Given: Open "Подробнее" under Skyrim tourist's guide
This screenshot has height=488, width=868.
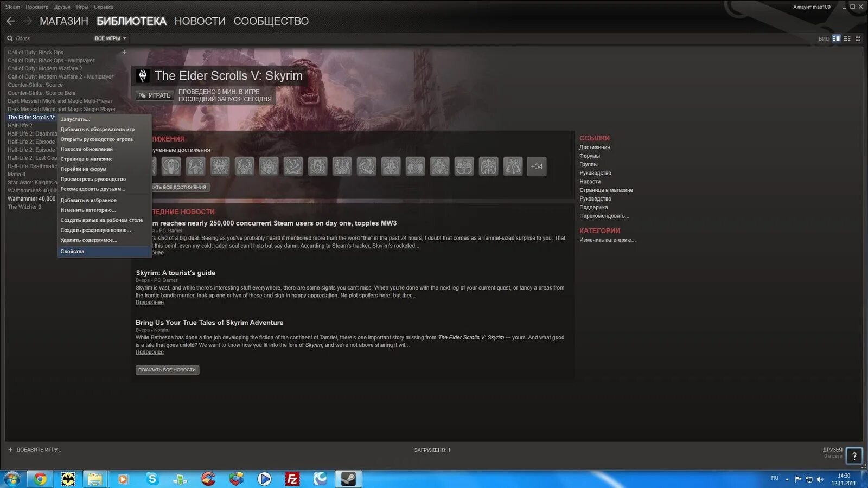Looking at the screenshot, I should 150,303.
